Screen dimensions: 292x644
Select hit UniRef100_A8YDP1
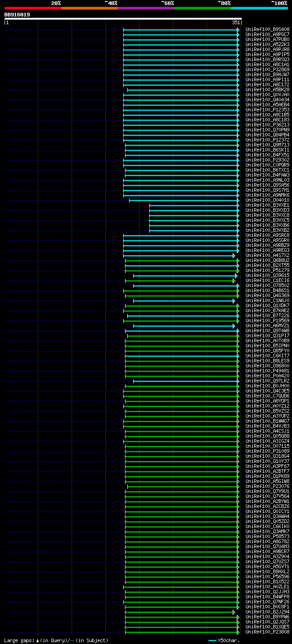click(x=267, y=401)
